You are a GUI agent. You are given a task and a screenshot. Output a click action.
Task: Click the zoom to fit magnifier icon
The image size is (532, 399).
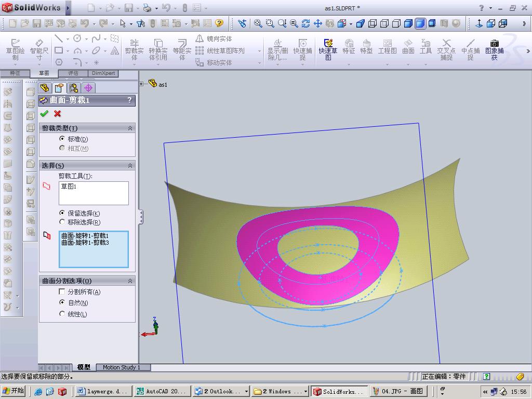[x=258, y=23]
